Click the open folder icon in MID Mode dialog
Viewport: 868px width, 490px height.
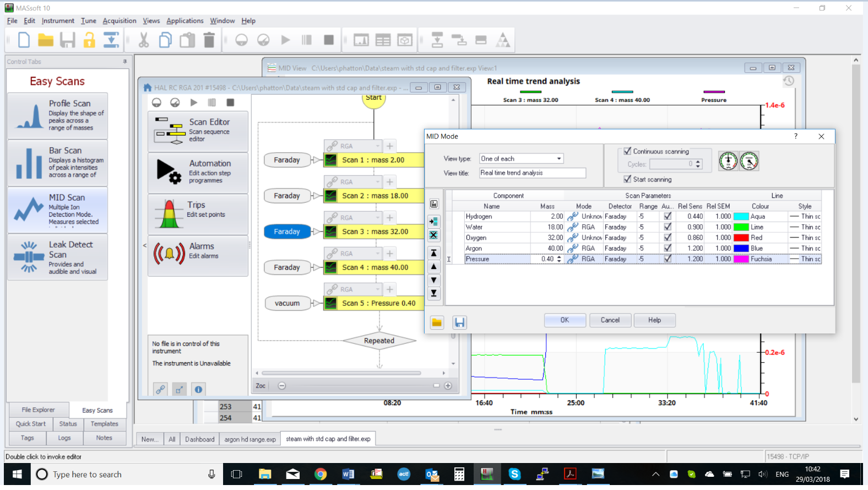click(437, 322)
